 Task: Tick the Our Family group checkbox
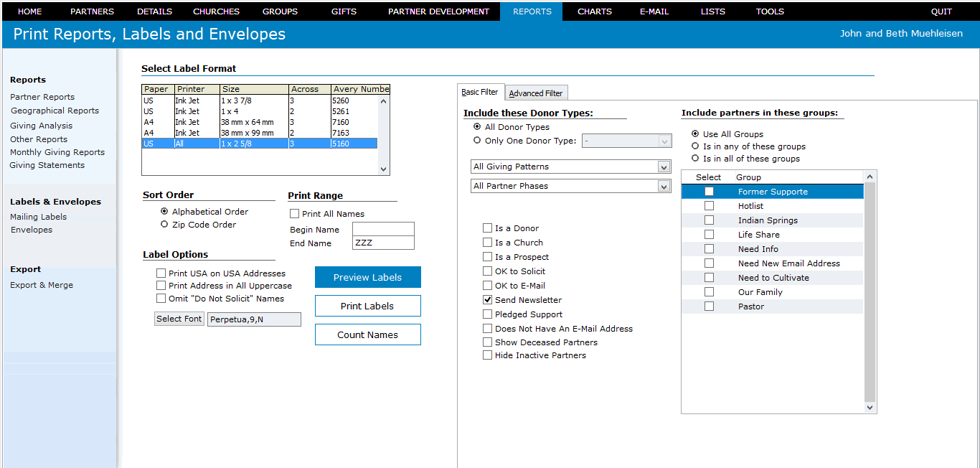pos(709,292)
